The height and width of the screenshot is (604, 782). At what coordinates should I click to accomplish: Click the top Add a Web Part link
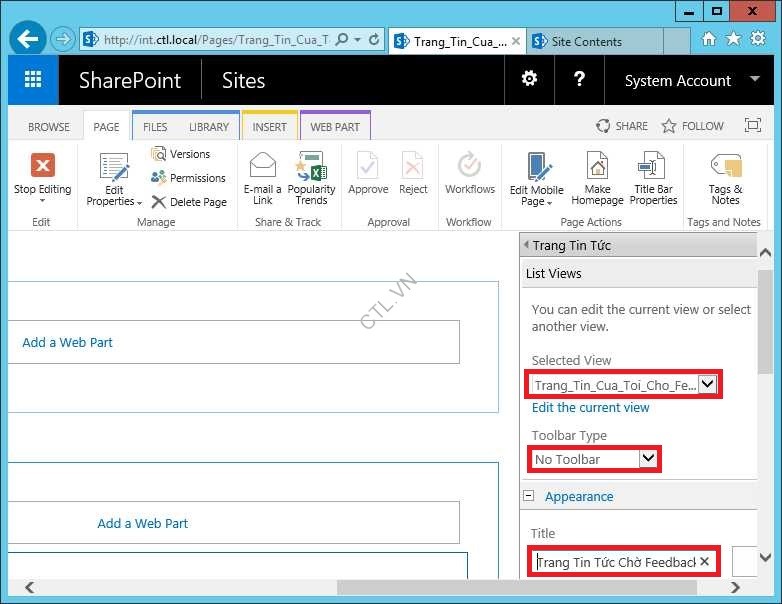click(x=67, y=342)
